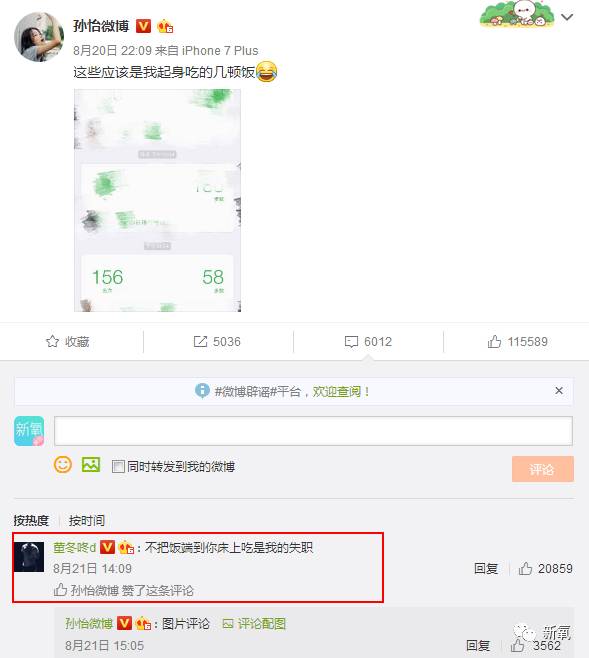Click the star icon next to 收藏
This screenshot has height=658, width=589.
[52, 342]
